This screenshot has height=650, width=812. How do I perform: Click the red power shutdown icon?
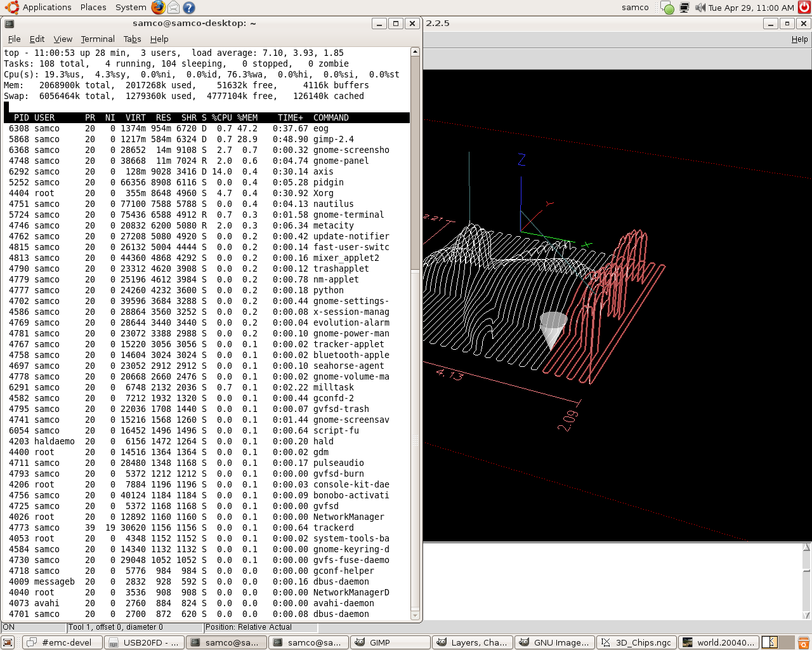(x=804, y=8)
